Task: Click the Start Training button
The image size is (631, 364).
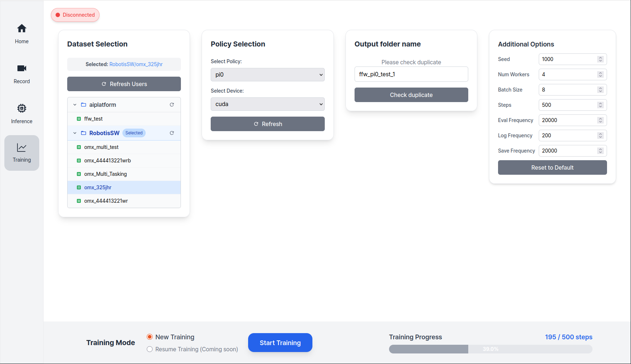Action: pyautogui.click(x=280, y=343)
